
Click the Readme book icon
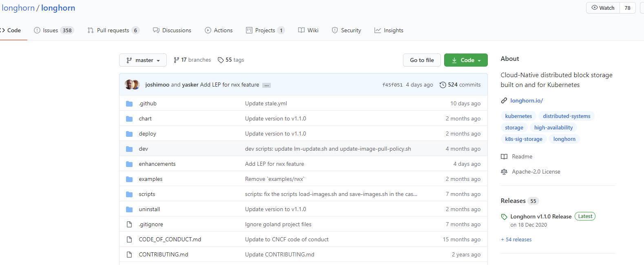click(504, 157)
